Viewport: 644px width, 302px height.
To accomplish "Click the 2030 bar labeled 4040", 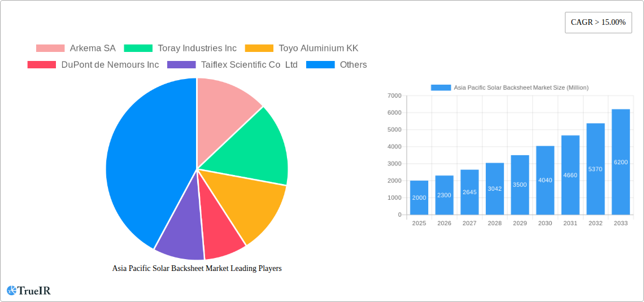I will [545, 180].
